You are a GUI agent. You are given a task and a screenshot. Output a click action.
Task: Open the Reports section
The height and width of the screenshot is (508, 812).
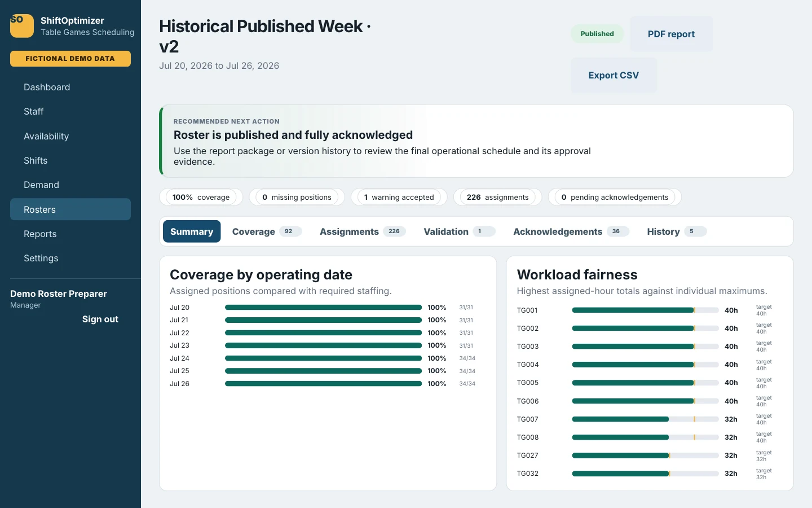pyautogui.click(x=70, y=234)
